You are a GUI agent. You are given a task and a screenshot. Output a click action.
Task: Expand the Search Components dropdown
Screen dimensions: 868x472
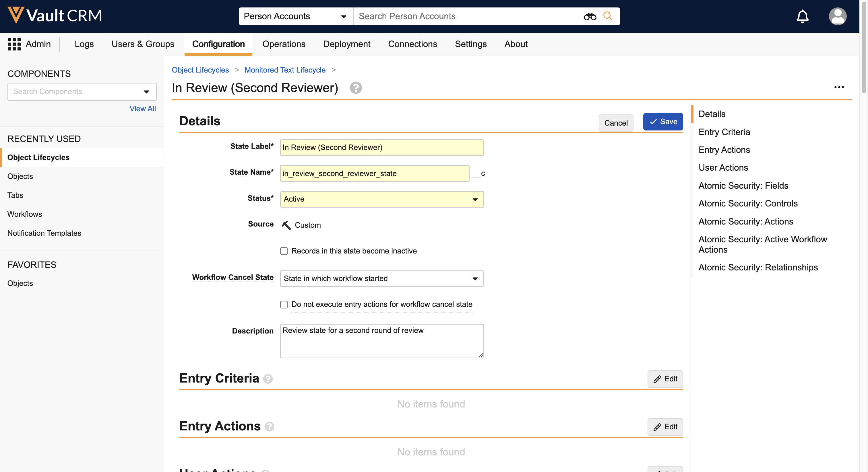point(146,91)
